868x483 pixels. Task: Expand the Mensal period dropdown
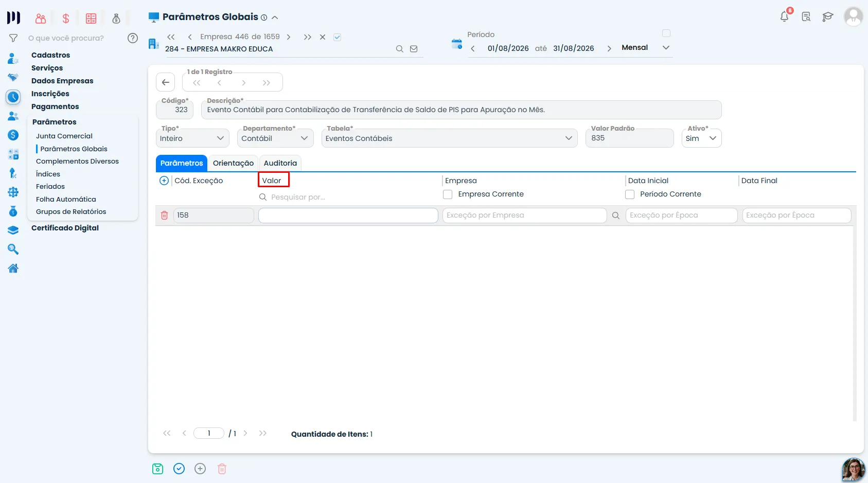(x=646, y=47)
